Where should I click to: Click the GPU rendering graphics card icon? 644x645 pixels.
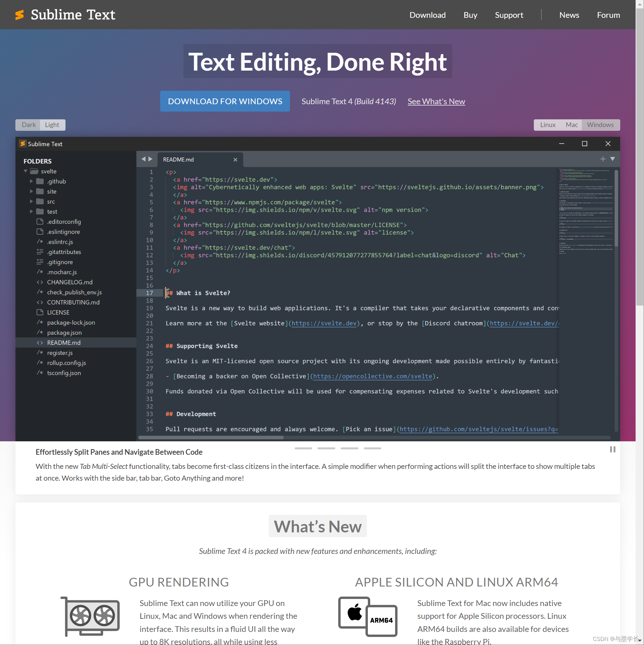(x=90, y=616)
